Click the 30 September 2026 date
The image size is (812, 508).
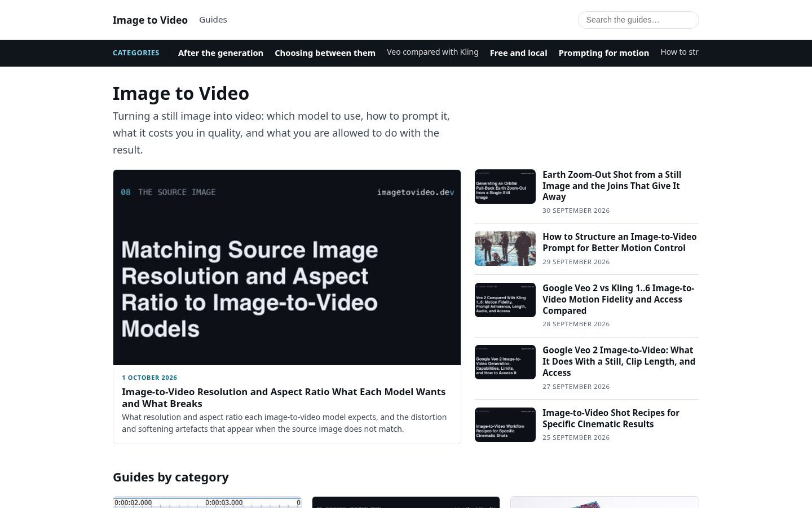pyautogui.click(x=576, y=211)
